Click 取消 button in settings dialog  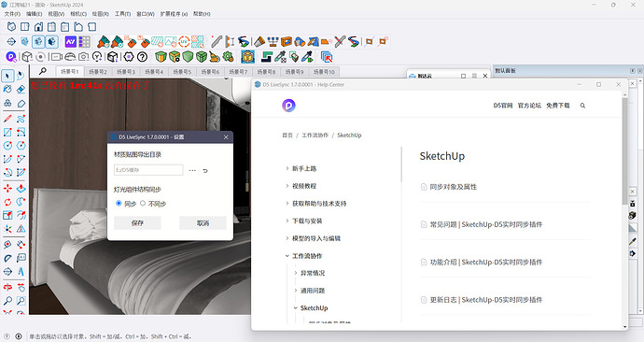click(x=203, y=223)
